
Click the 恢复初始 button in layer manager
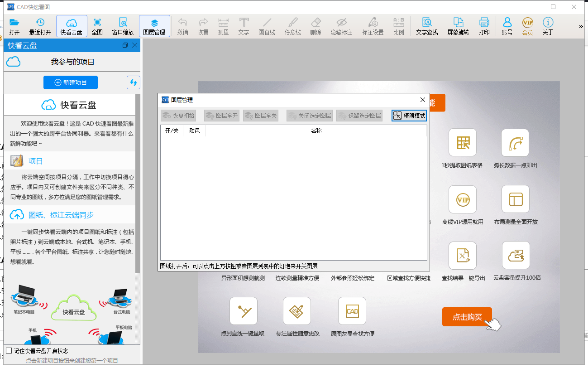point(178,116)
